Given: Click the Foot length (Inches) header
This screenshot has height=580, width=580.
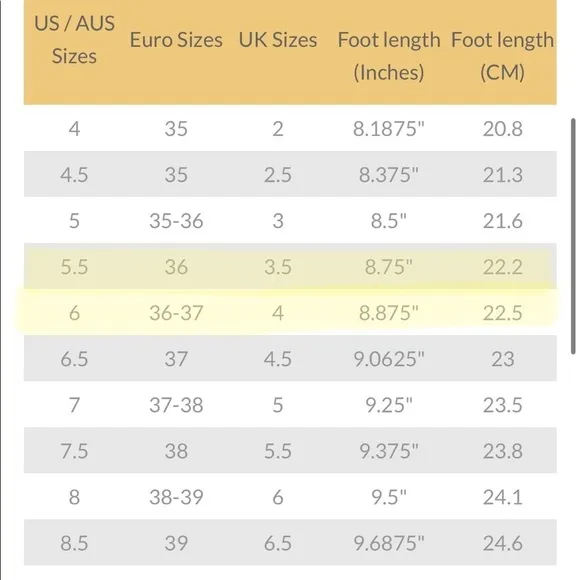Looking at the screenshot, I should coord(389,56).
